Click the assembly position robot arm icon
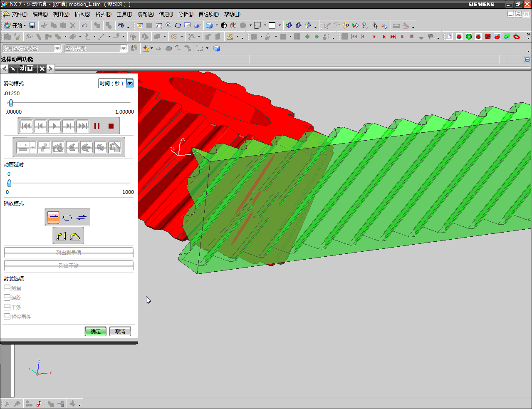532x409 pixels. 58,147
